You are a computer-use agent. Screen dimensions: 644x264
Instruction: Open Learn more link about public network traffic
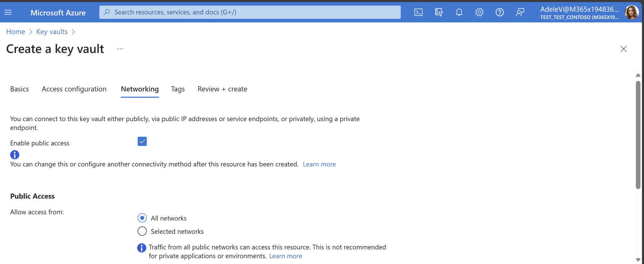pos(286,256)
